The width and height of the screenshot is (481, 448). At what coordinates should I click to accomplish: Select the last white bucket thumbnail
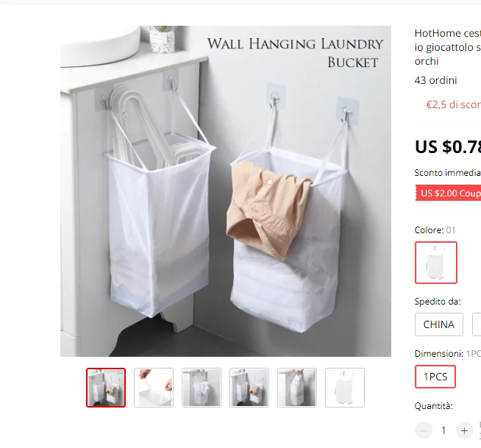point(345,388)
